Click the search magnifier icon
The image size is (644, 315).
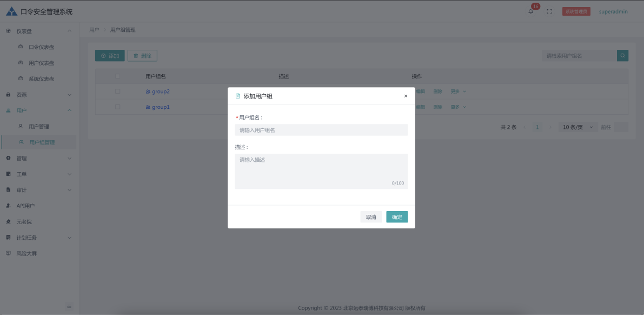point(623,55)
